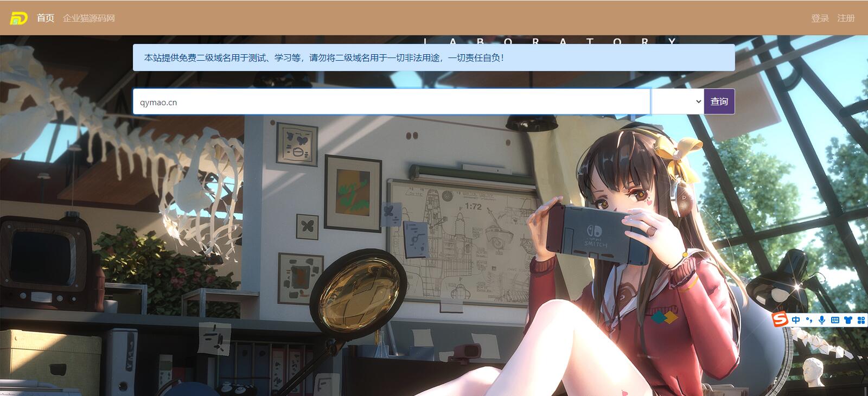The height and width of the screenshot is (396, 868).
Task: Open the IME soft keyboard icon
Action: point(835,320)
